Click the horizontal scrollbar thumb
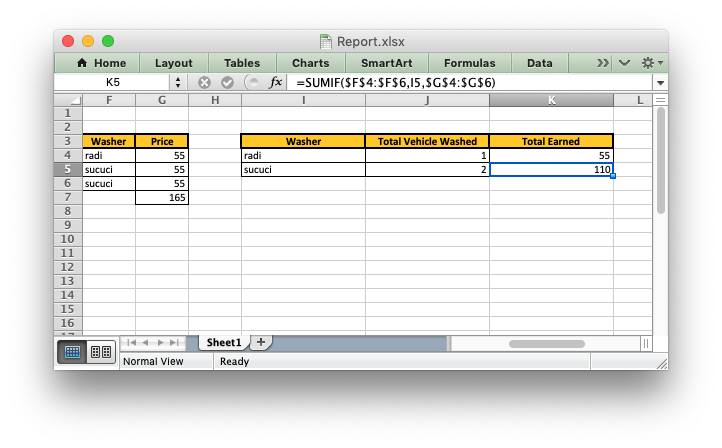This screenshot has width=722, height=448. coord(547,344)
